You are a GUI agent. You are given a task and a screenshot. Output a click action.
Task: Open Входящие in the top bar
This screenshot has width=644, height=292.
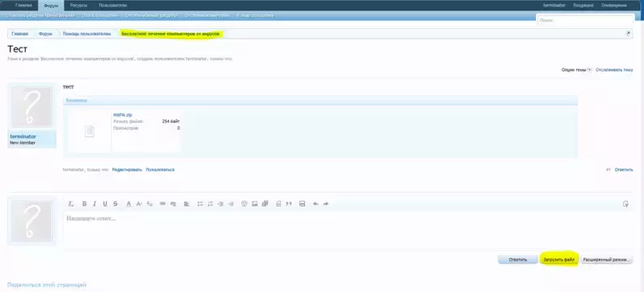583,6
